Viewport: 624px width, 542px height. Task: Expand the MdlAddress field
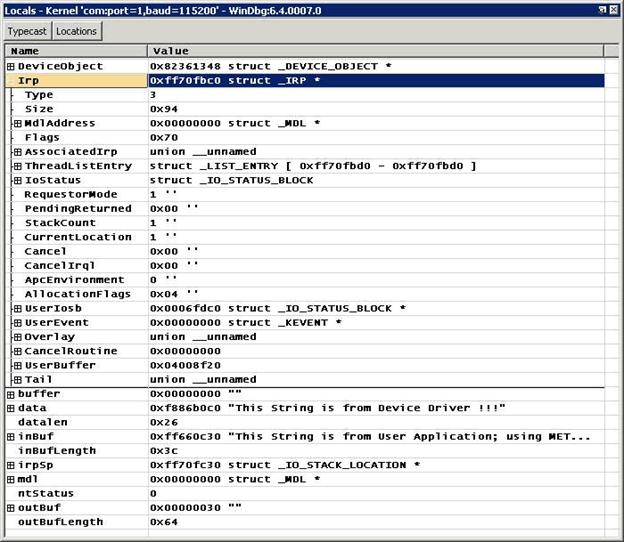(x=17, y=123)
